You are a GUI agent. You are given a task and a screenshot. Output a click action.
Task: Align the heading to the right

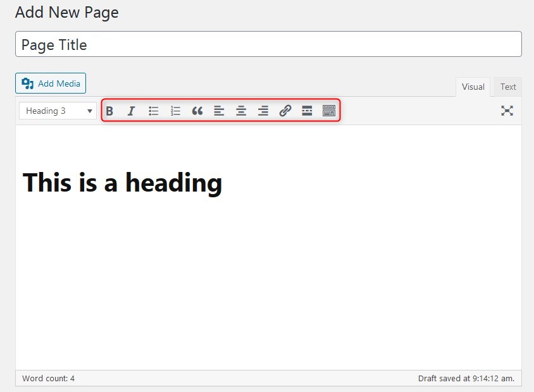coord(263,111)
